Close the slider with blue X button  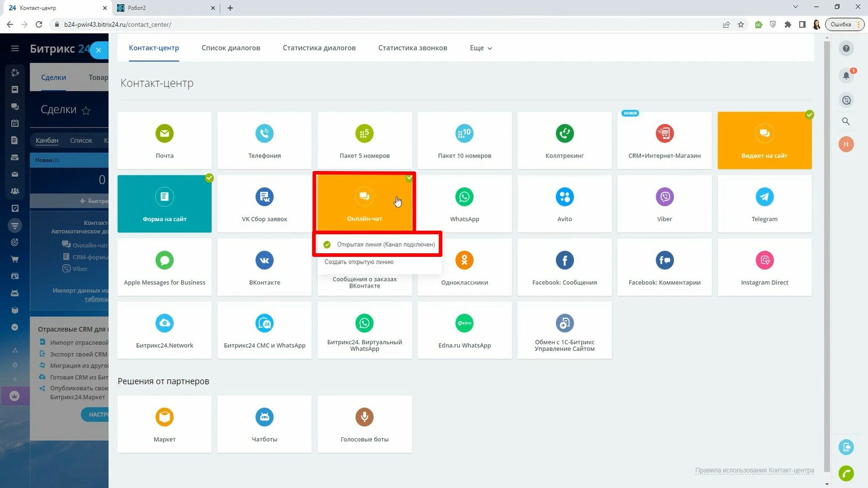click(99, 50)
